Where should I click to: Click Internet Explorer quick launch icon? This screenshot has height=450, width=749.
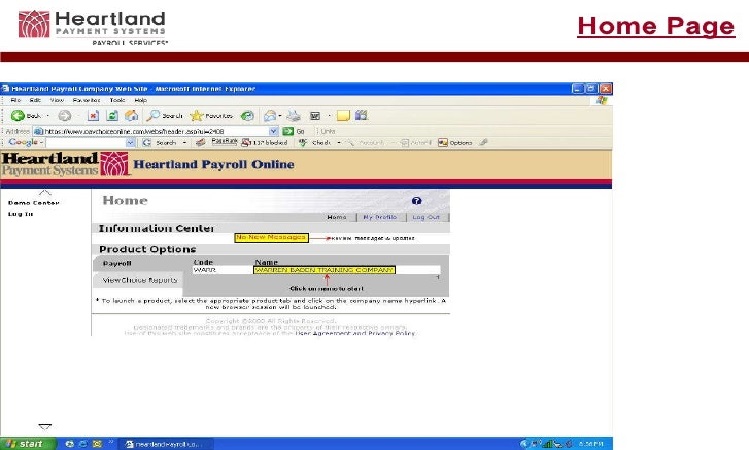pos(83,444)
